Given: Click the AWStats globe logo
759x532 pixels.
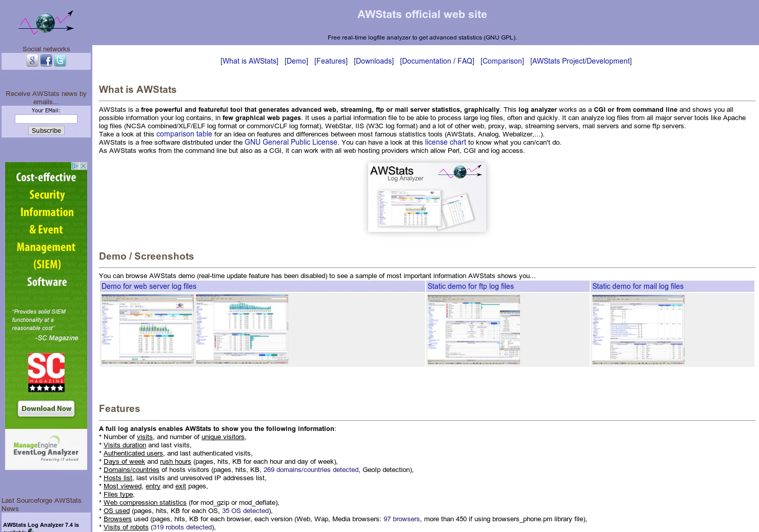Looking at the screenshot, I should tap(46, 23).
